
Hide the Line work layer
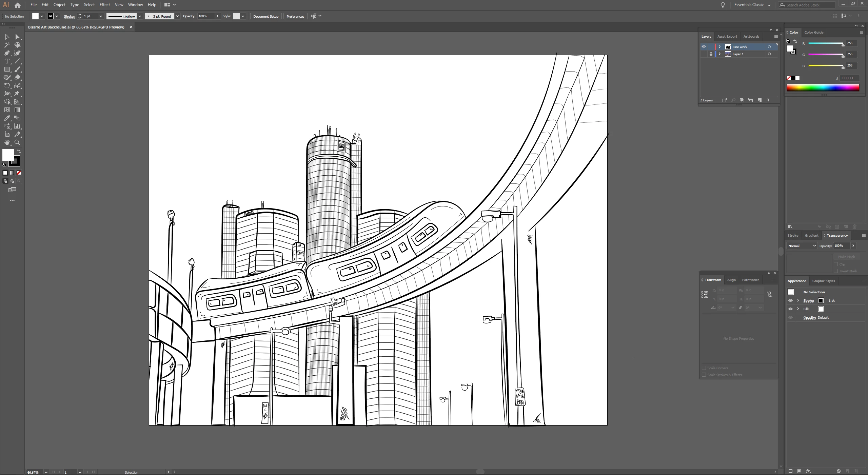pos(704,47)
